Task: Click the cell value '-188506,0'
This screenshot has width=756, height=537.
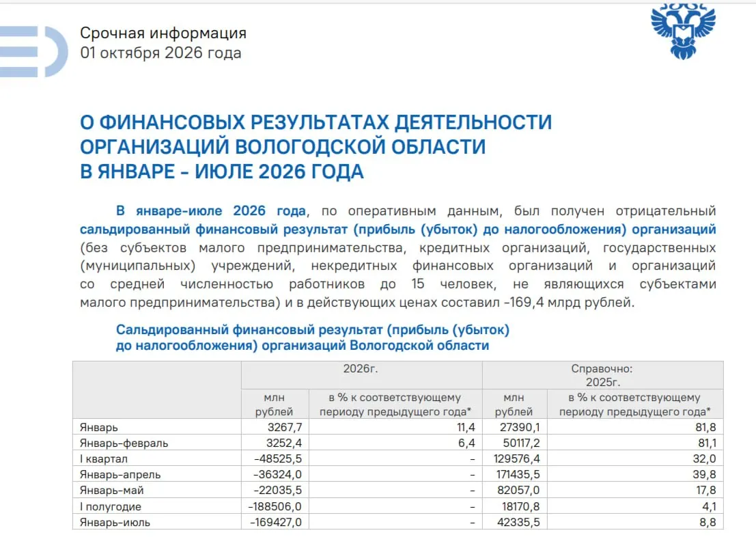Action: (x=275, y=507)
